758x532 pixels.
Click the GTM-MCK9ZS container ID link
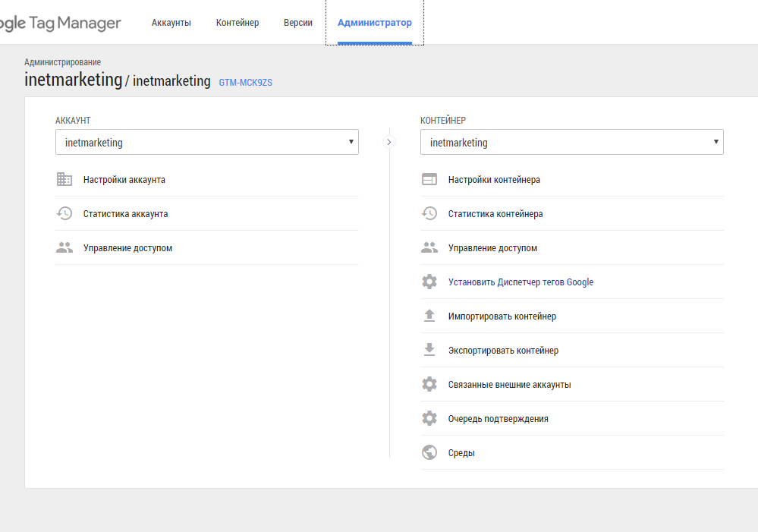click(246, 83)
